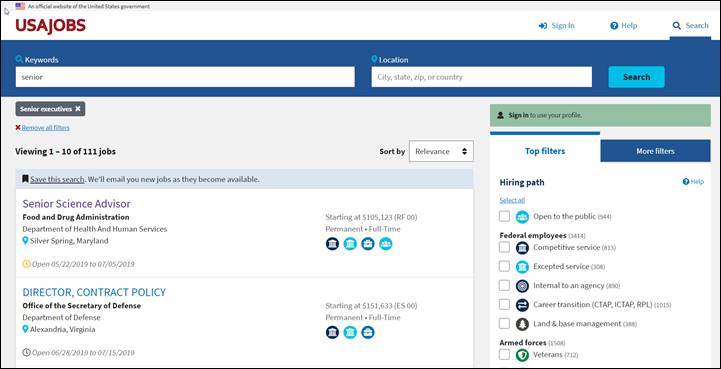Viewport: 721px width, 369px height.
Task: Click the Save this search link
Action: click(57, 179)
